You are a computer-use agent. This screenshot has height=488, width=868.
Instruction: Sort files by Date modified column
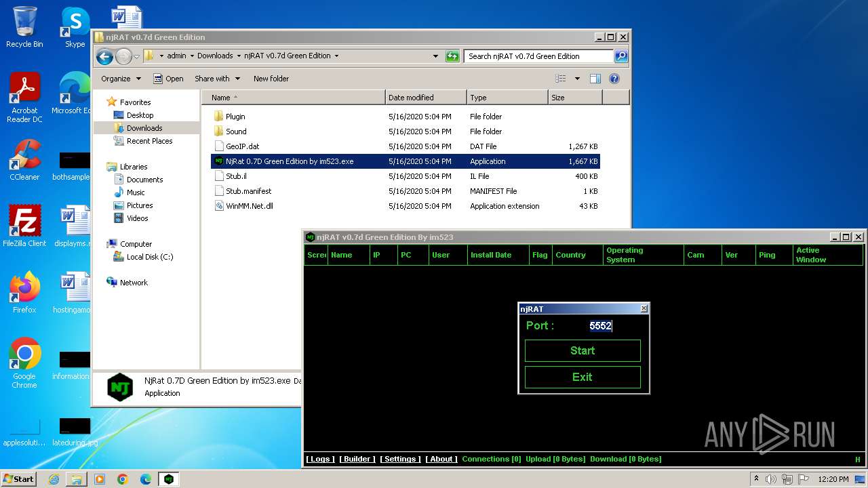point(426,98)
